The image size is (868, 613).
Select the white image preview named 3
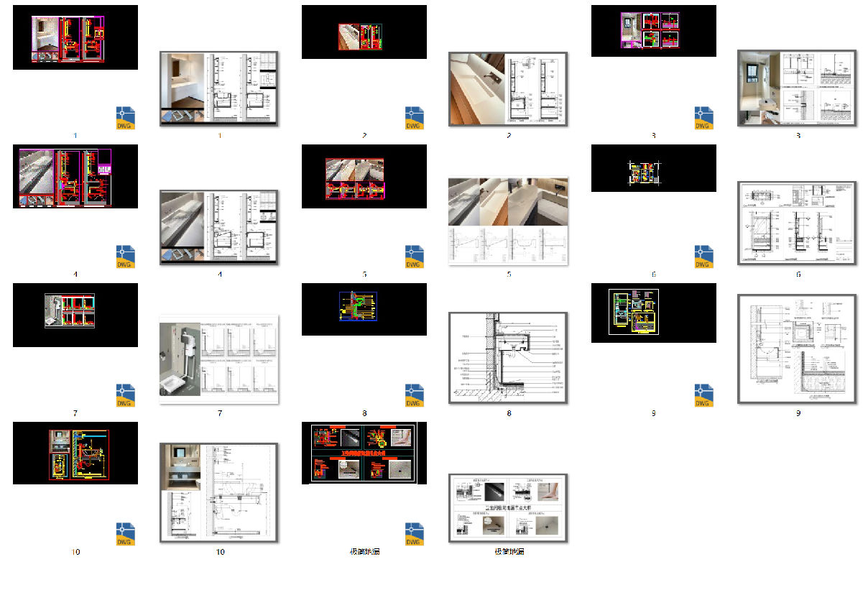(x=797, y=88)
